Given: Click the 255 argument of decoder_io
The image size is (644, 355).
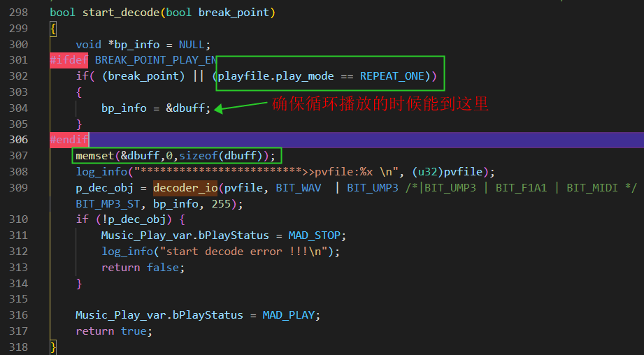Looking at the screenshot, I should coord(221,203).
